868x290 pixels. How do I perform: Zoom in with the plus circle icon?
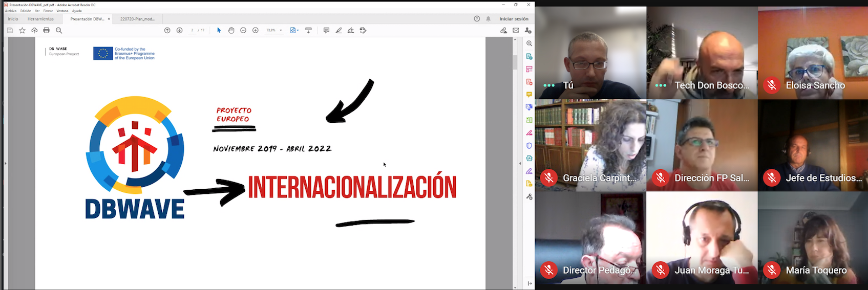256,31
